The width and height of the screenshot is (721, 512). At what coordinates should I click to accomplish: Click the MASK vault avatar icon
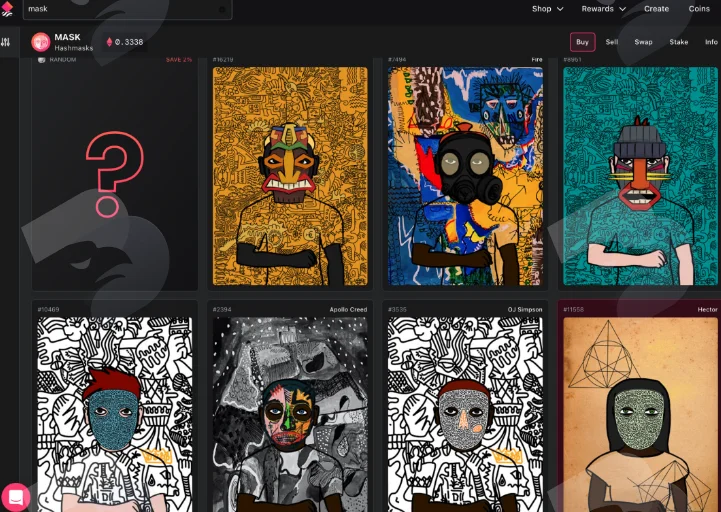point(40,42)
